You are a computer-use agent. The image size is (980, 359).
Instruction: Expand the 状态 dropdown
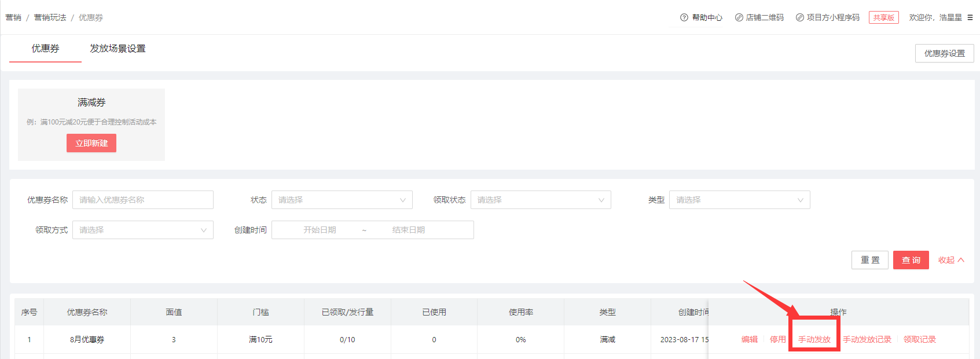click(342, 200)
